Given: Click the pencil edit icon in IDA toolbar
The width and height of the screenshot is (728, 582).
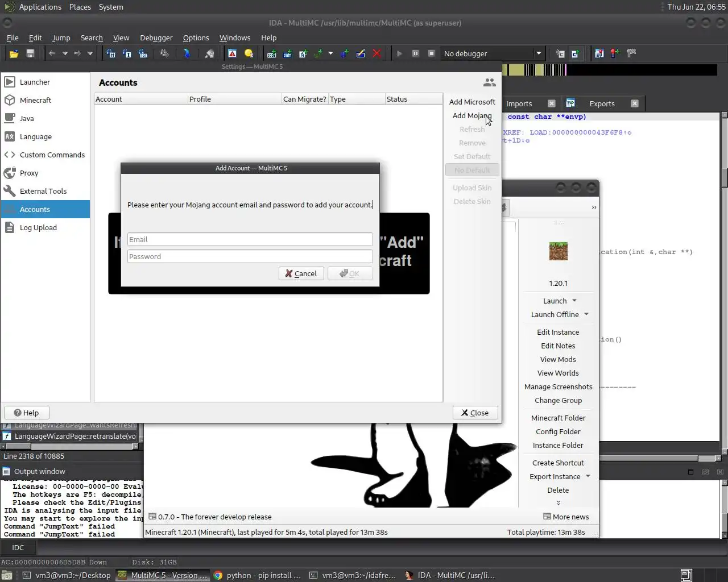Looking at the screenshot, I should [361, 53].
